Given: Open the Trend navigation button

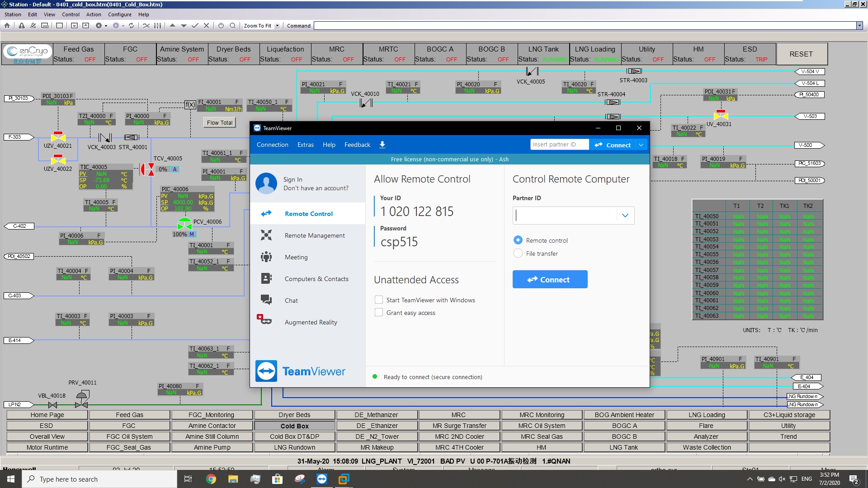Looking at the screenshot, I should (x=789, y=436).
